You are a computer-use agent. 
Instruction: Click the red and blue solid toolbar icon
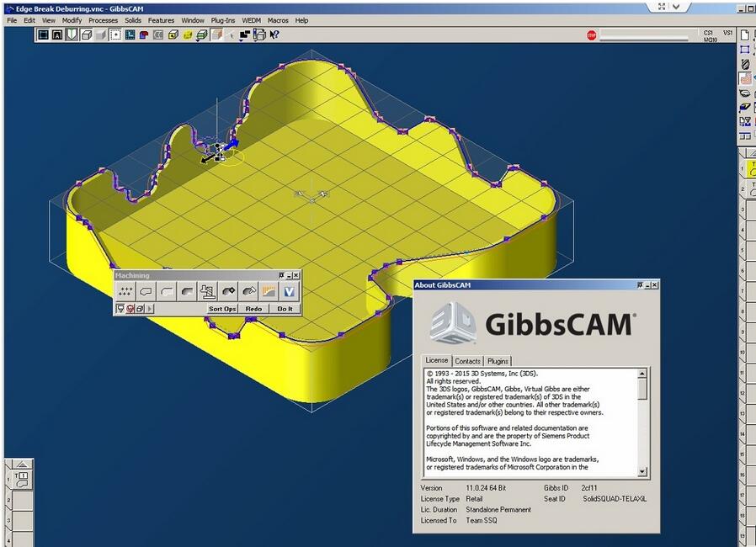pyautogui.click(x=144, y=35)
